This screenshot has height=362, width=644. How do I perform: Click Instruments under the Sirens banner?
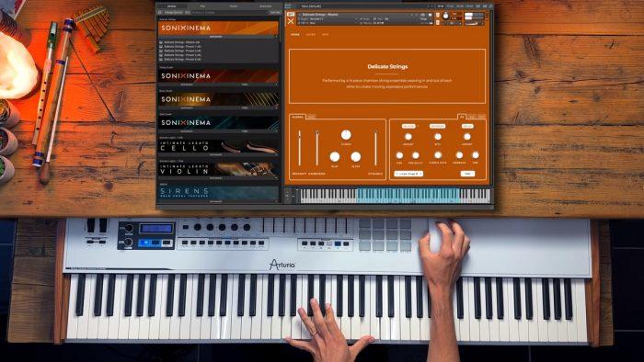216,202
